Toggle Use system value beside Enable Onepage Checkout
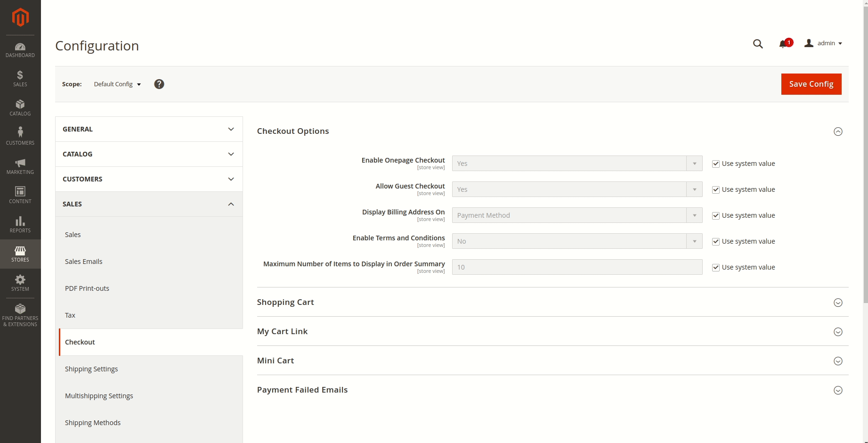Screen dimensions: 868x443 (716, 164)
